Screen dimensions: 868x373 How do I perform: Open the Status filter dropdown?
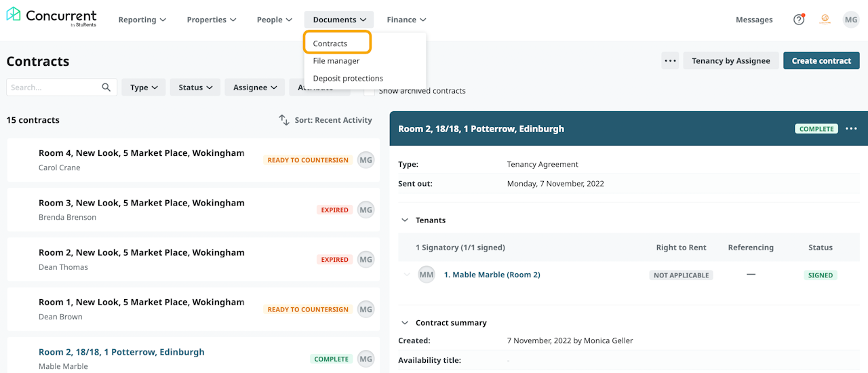point(195,87)
